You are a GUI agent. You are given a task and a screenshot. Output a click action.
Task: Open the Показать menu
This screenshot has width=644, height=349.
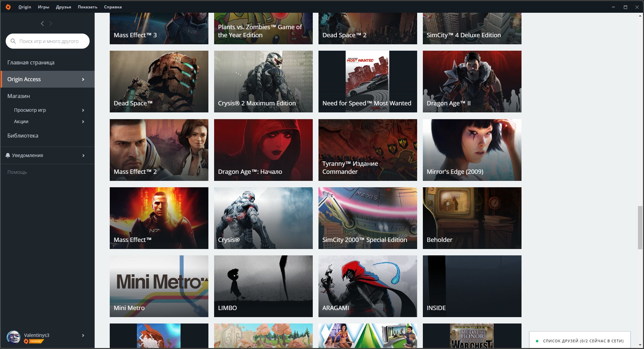(x=88, y=7)
